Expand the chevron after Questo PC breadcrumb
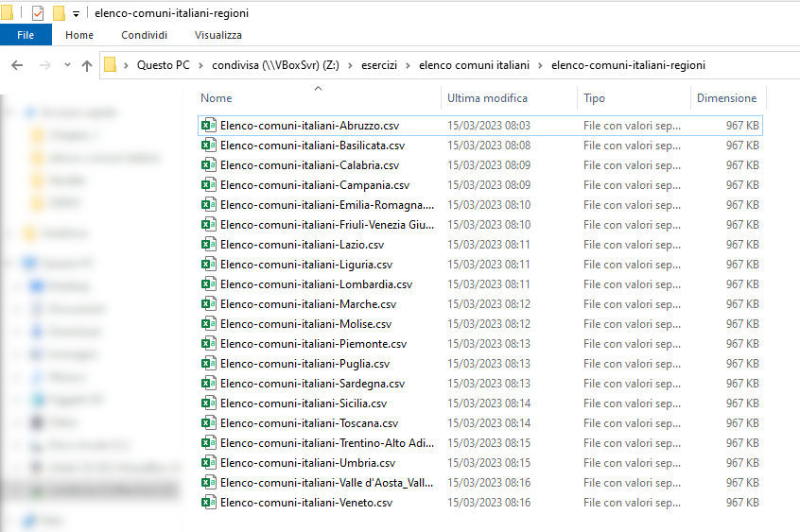The height and width of the screenshot is (532, 800). pyautogui.click(x=201, y=65)
